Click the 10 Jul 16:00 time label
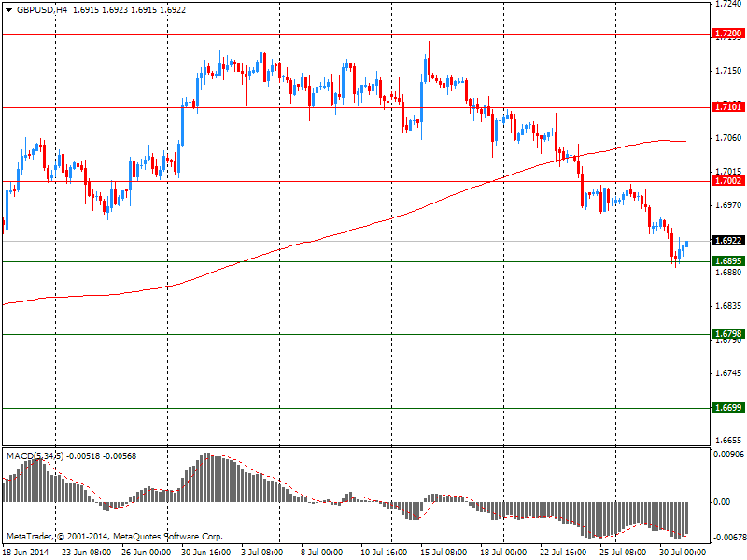This screenshot has height=560, width=747. click(x=384, y=552)
